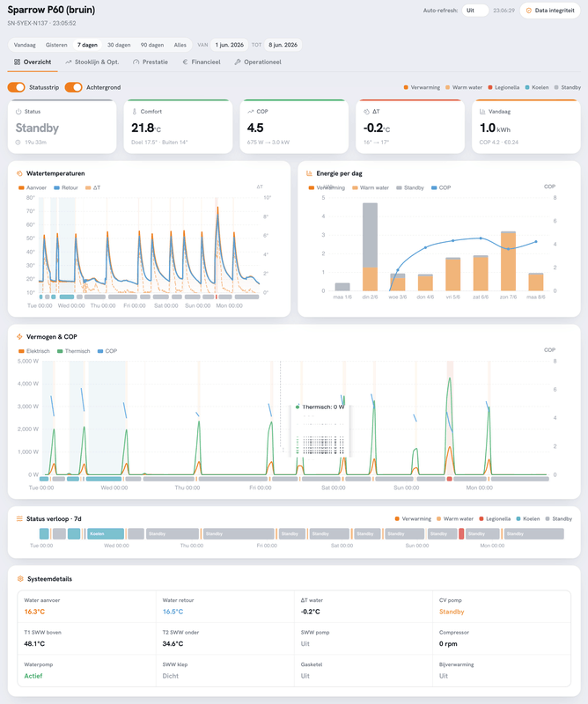Click the SWW klep Dicht value
This screenshot has width=588, height=704.
pos(171,676)
